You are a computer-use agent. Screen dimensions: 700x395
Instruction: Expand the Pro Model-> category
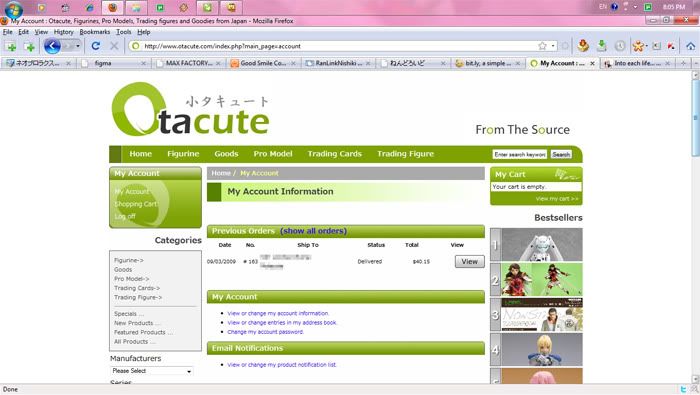click(132, 279)
